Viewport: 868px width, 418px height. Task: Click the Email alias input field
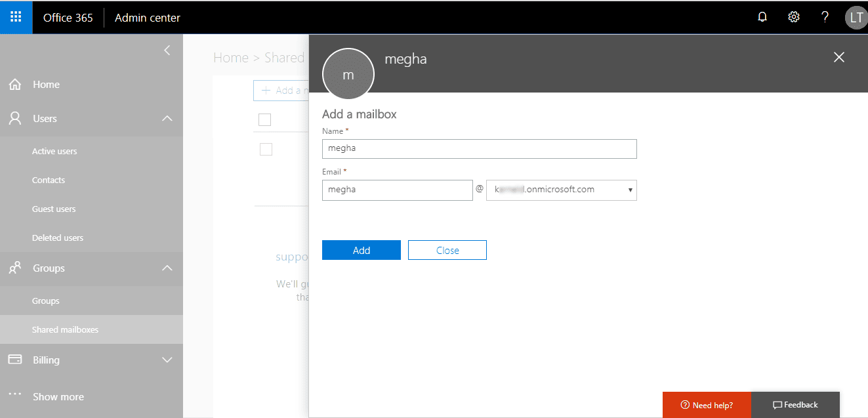click(x=398, y=190)
